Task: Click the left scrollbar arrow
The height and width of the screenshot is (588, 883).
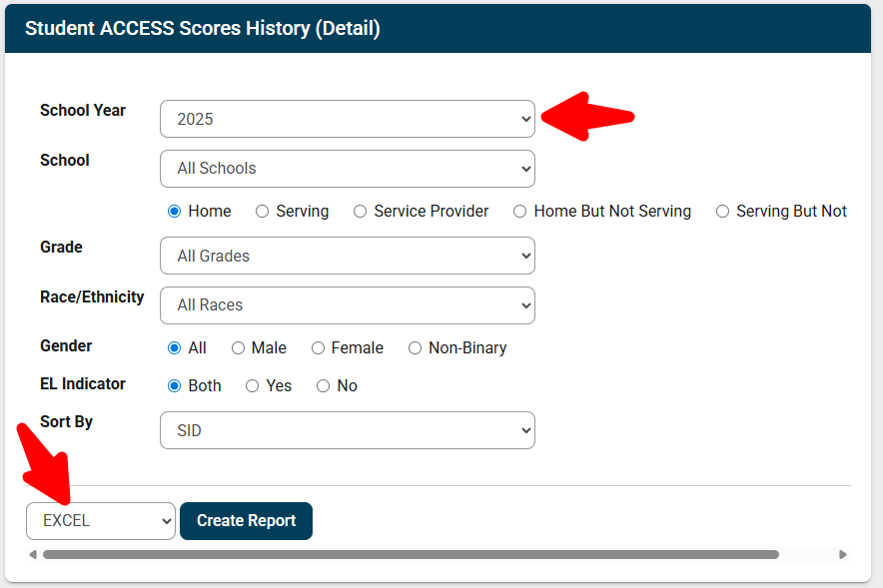Action: click(33, 555)
